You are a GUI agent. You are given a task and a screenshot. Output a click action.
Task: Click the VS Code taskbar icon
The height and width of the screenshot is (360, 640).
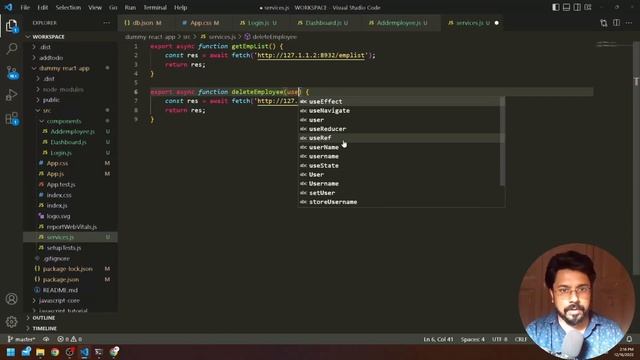tap(84, 352)
